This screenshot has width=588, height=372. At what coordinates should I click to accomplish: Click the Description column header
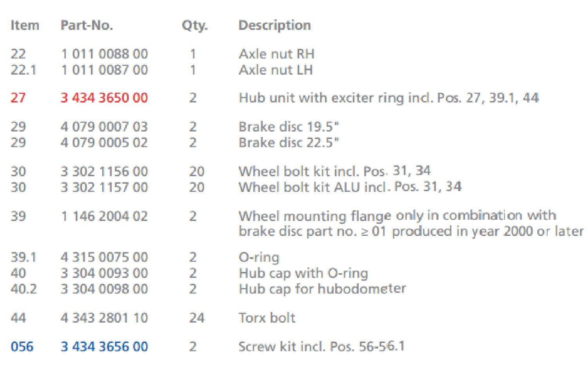274,26
